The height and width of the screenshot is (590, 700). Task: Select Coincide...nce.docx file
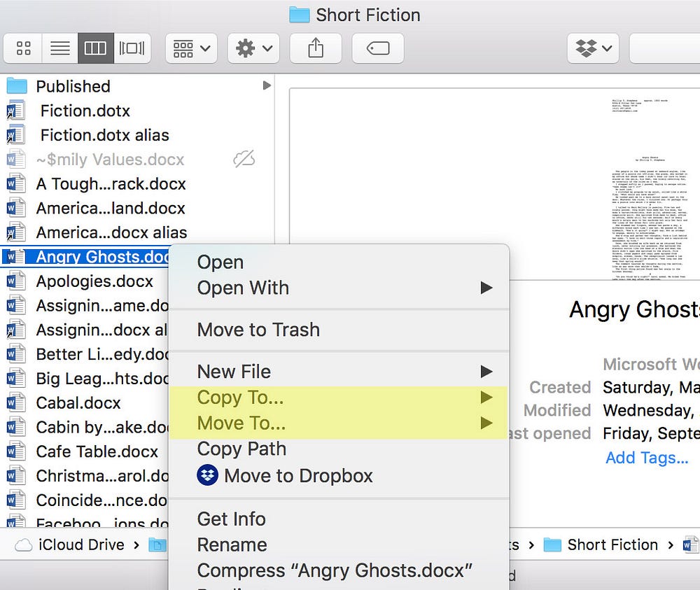pyautogui.click(x=85, y=500)
